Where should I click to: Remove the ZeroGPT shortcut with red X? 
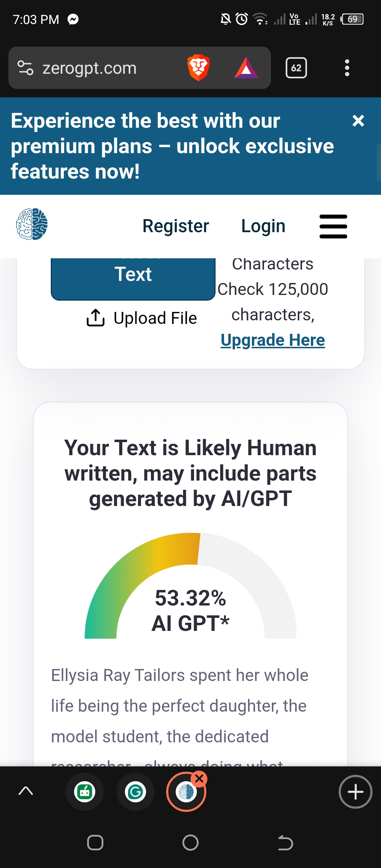pyautogui.click(x=199, y=778)
